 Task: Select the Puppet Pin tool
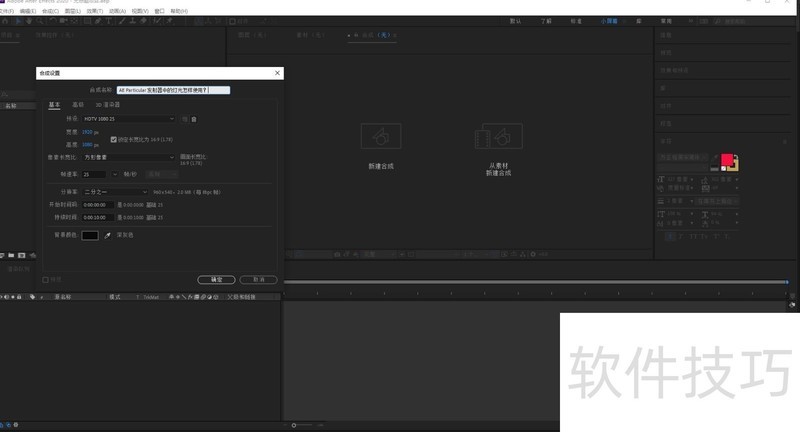(169, 21)
